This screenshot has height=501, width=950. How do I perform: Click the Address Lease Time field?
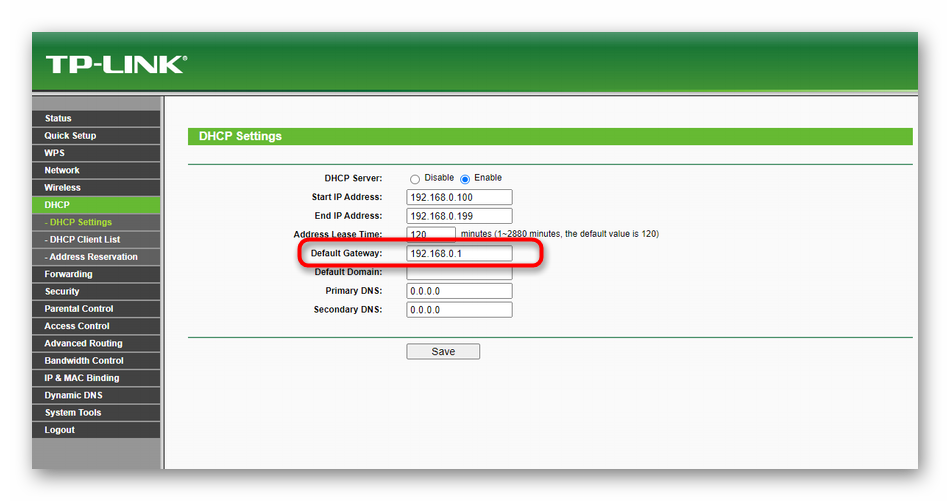(x=431, y=234)
